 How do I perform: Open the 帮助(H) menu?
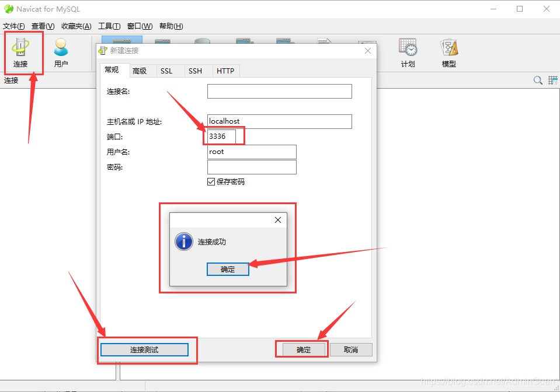[x=171, y=26]
